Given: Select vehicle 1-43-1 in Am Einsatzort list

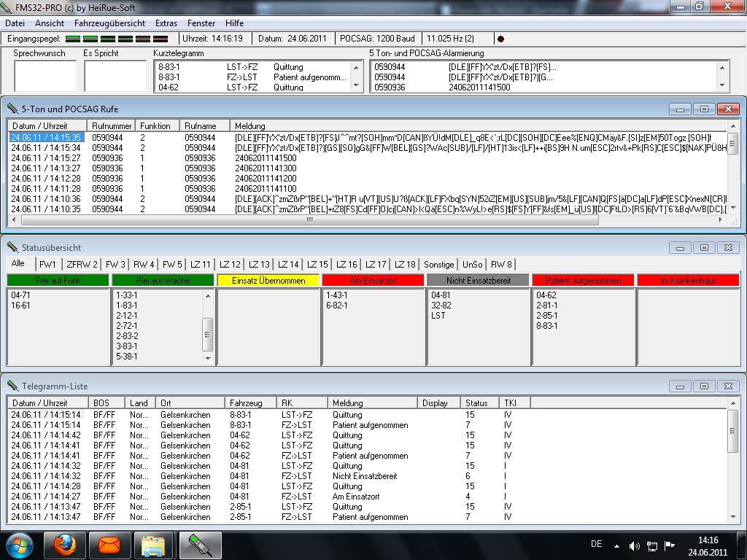Looking at the screenshot, I should coord(337,295).
